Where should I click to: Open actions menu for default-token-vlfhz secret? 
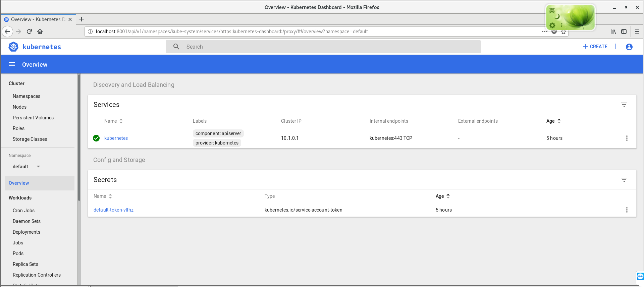[x=627, y=210]
